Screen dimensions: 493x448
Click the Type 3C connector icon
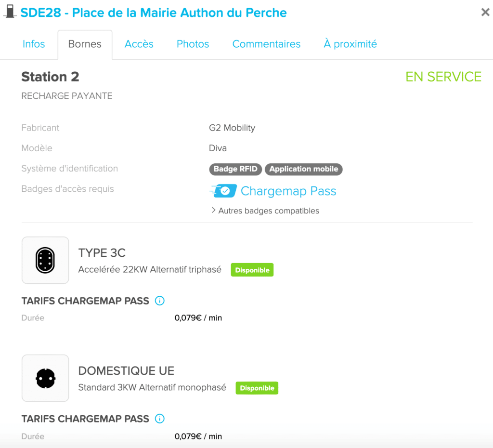(45, 260)
